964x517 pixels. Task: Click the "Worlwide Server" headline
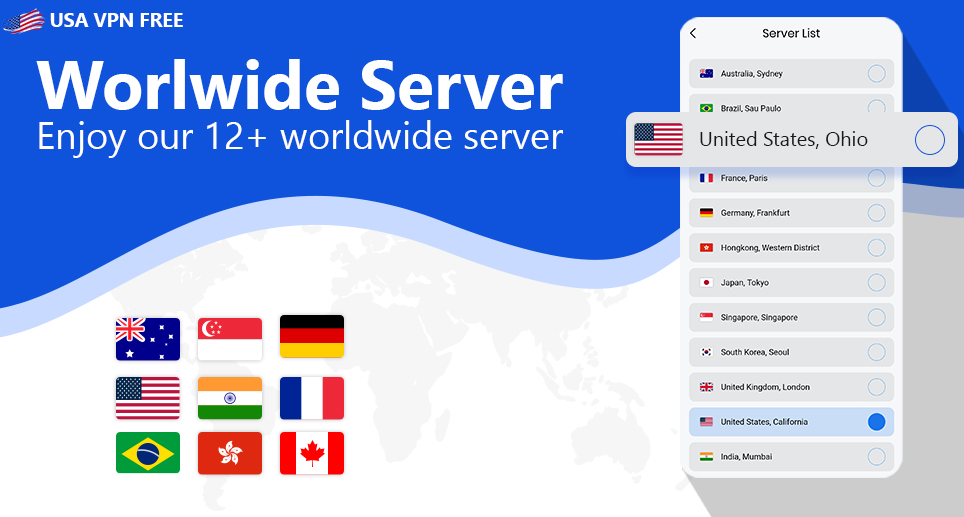coord(300,86)
